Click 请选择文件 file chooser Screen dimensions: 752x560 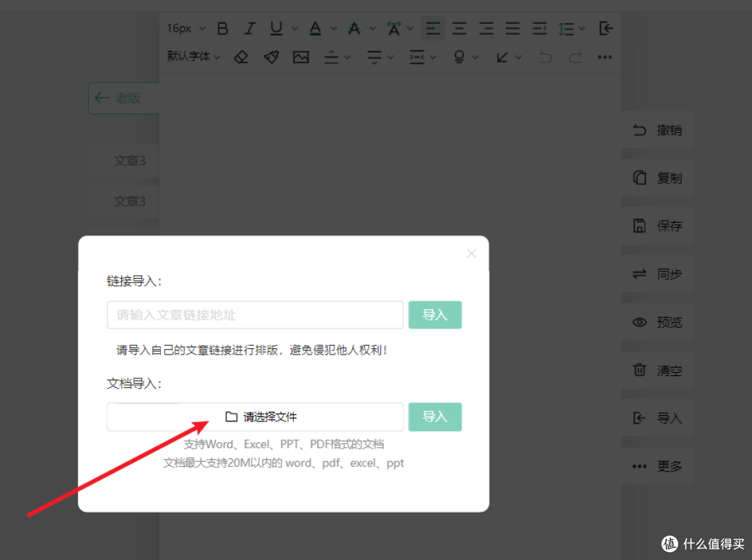click(x=255, y=417)
